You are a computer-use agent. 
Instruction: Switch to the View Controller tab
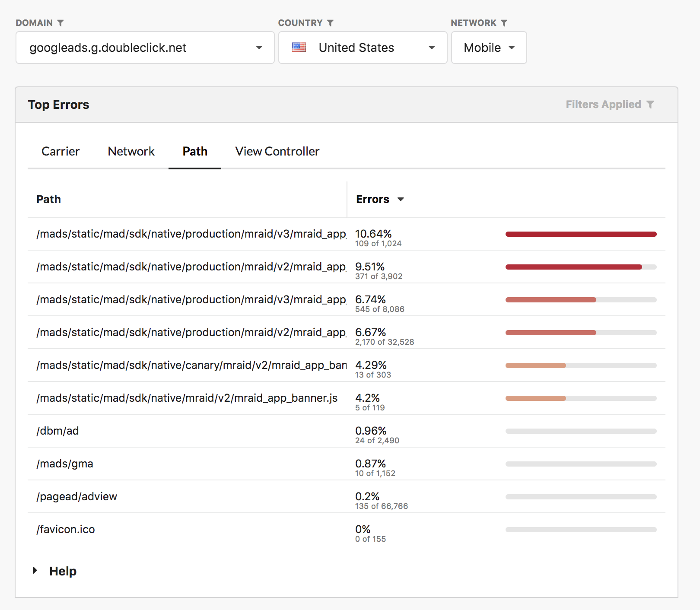[x=277, y=151]
